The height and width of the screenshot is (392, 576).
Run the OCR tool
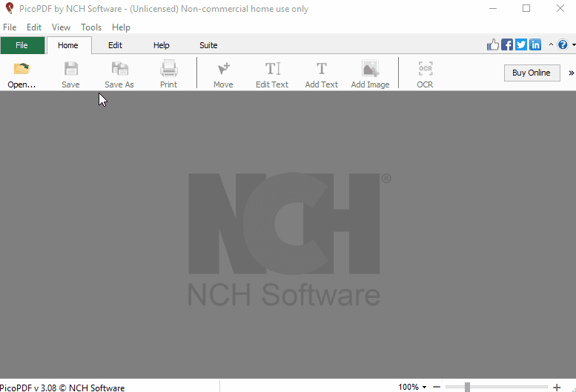pos(425,75)
